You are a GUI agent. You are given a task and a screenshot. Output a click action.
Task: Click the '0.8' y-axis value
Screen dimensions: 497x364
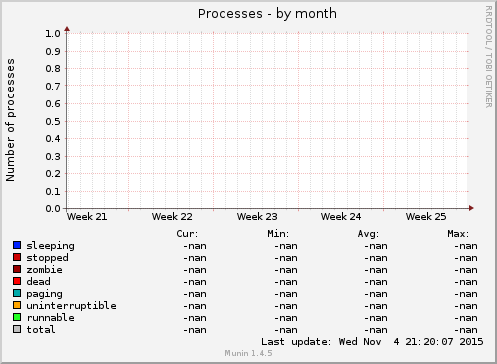click(53, 69)
